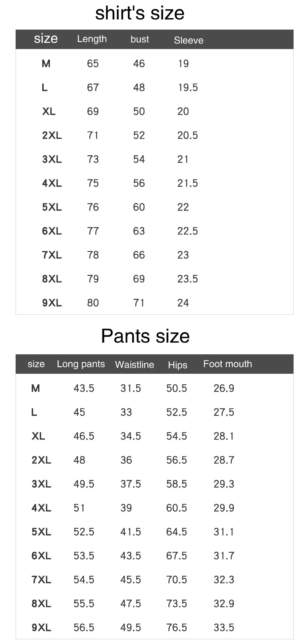This screenshot has width=308, height=644.
Task: Select the foot mouth value 26.9
Action: pos(224,388)
